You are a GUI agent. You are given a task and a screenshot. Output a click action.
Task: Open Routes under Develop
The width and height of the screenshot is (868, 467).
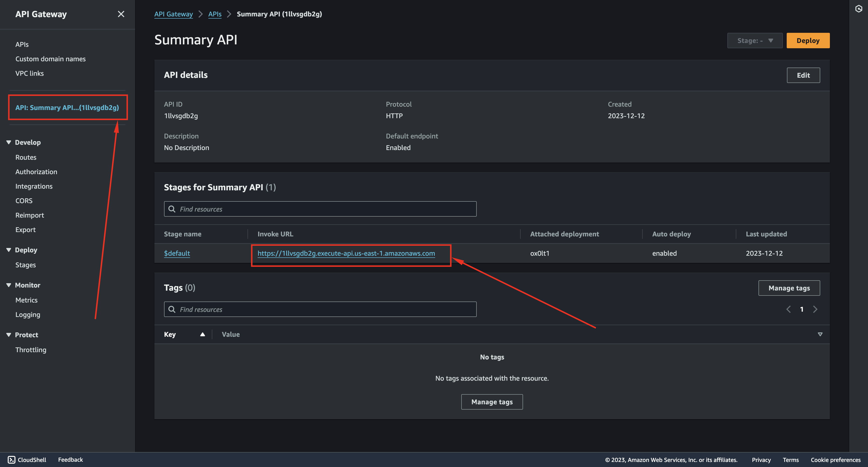pyautogui.click(x=26, y=157)
